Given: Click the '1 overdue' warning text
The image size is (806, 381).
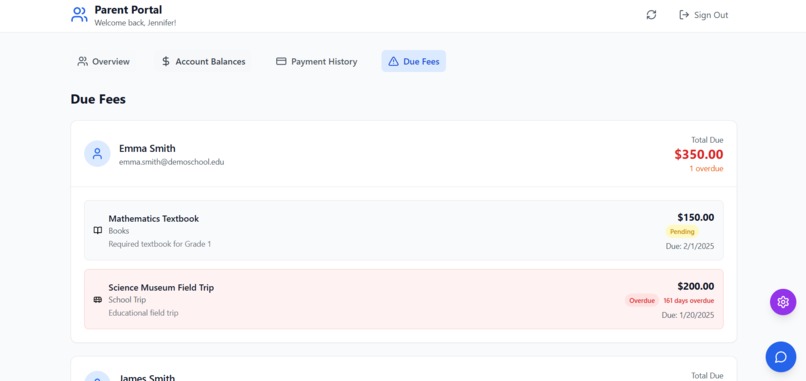Looking at the screenshot, I should pyautogui.click(x=706, y=169).
